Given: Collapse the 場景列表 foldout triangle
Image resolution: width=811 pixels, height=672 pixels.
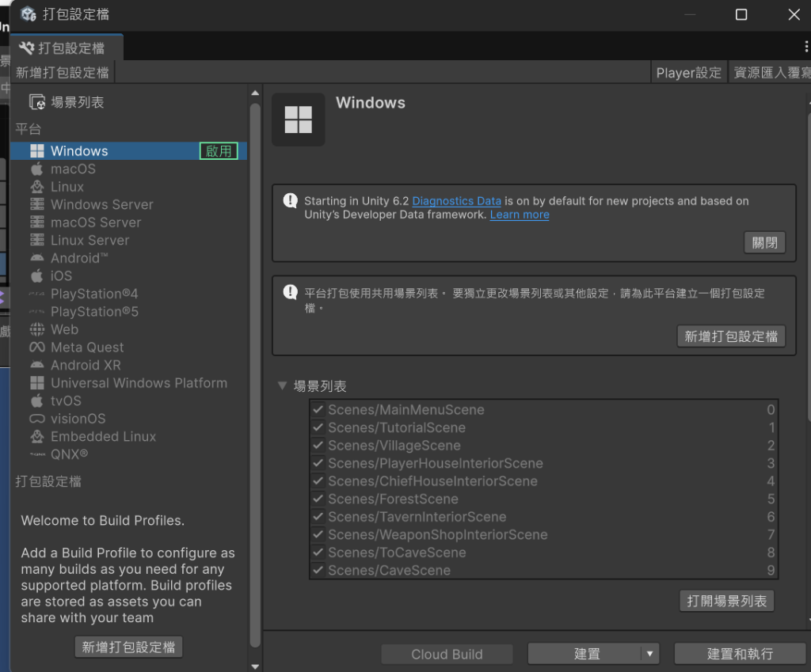Looking at the screenshot, I should point(283,385).
